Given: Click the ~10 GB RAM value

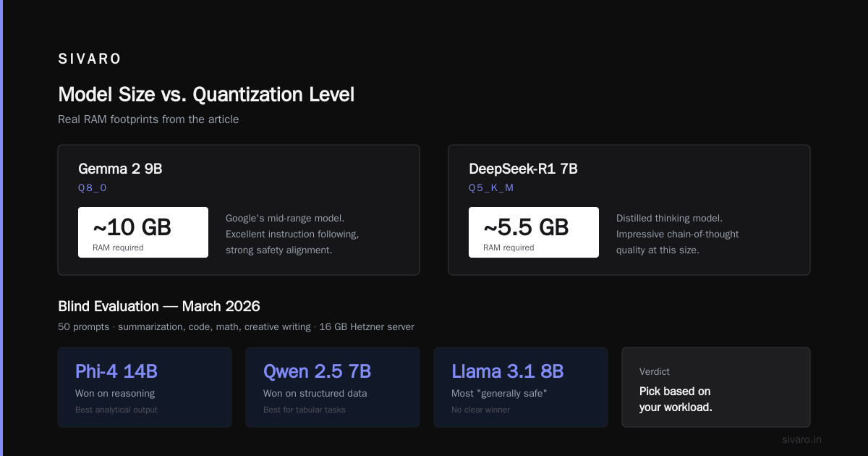Looking at the screenshot, I should (132, 227).
